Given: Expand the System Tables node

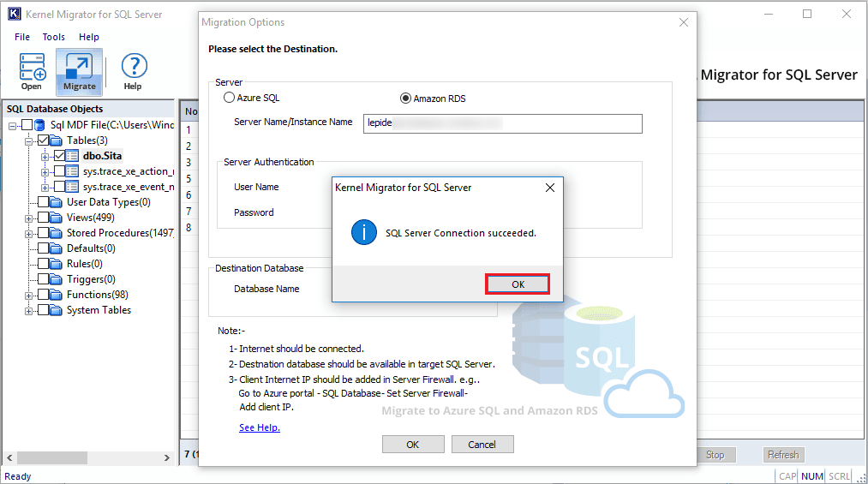Looking at the screenshot, I should 28,312.
